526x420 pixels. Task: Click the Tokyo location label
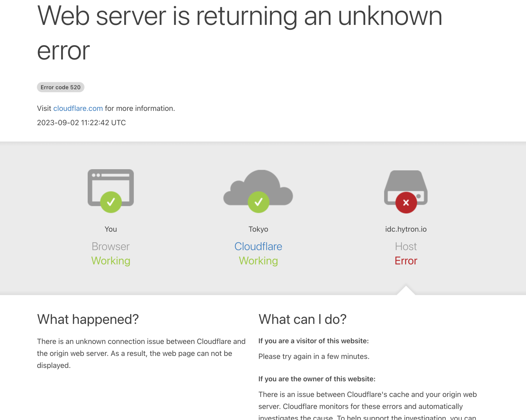(258, 229)
